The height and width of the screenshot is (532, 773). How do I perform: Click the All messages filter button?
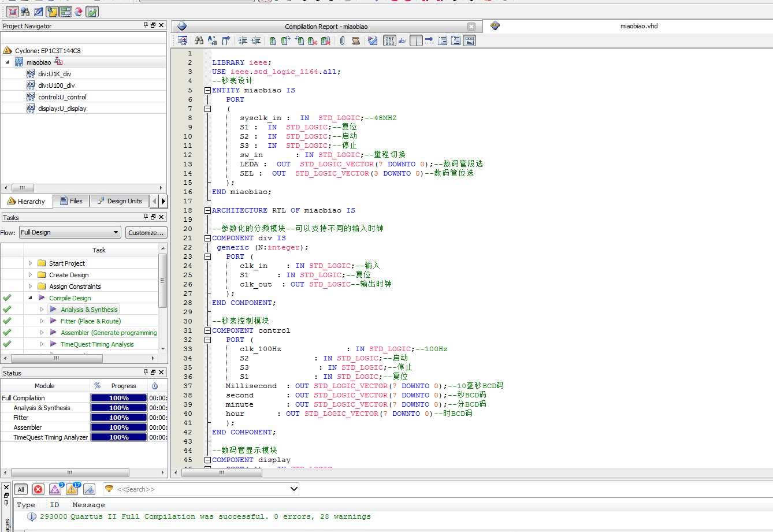click(21, 489)
